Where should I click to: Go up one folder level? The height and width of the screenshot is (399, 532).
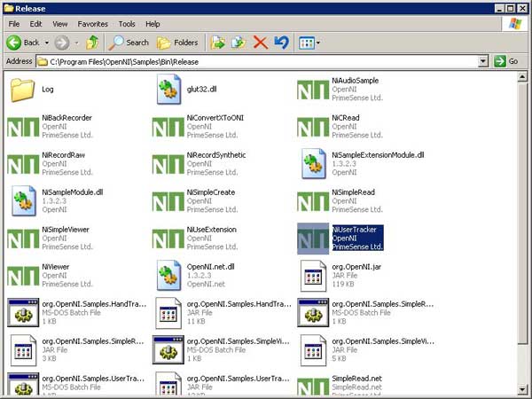click(92, 43)
